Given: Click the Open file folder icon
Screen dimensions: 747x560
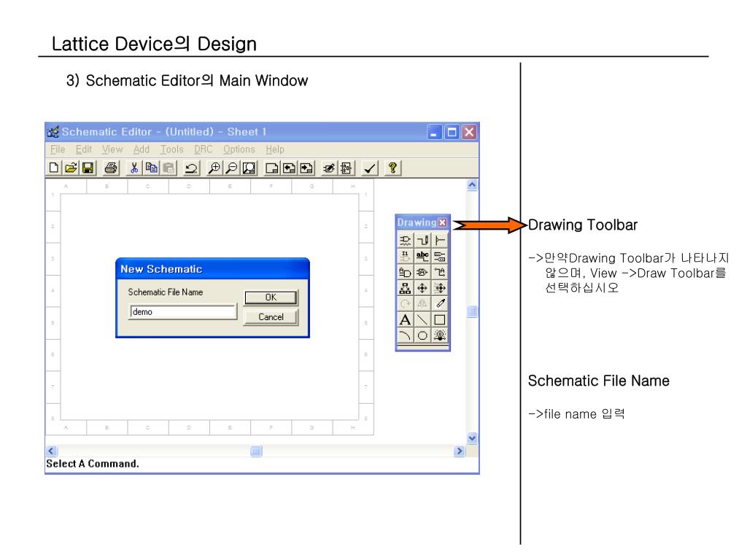Looking at the screenshot, I should 71,168.
